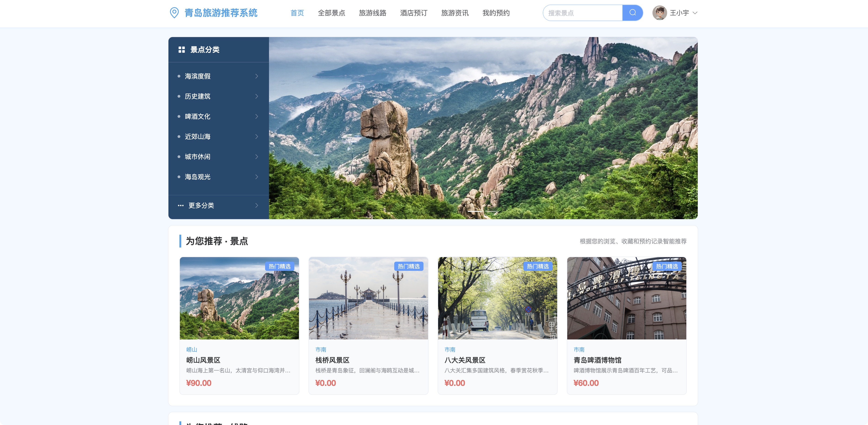Click the 崂山海上第一名山 description text
The width and height of the screenshot is (868, 425).
point(238,371)
